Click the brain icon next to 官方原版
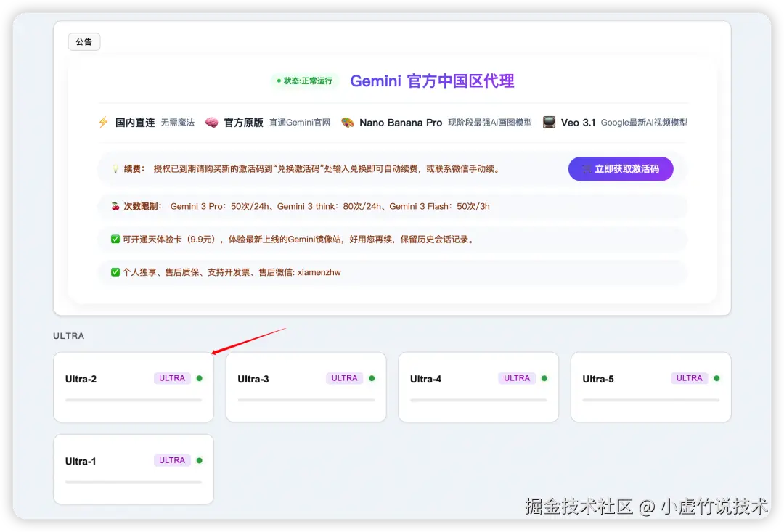The image size is (784, 532). tap(211, 122)
